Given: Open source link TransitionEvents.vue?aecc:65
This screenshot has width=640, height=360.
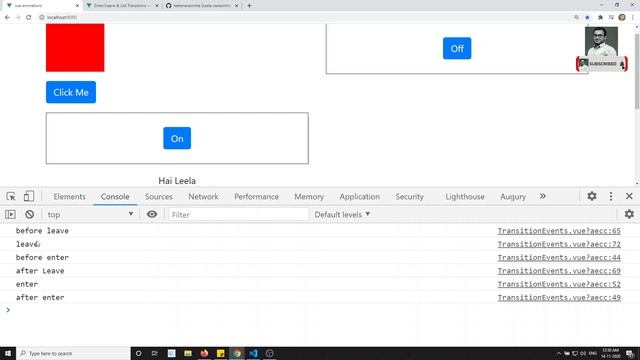Looking at the screenshot, I should [559, 231].
